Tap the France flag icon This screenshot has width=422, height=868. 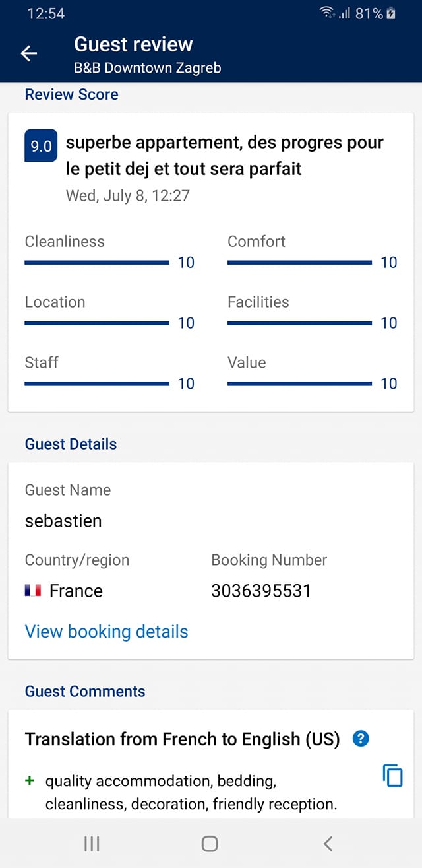[33, 591]
